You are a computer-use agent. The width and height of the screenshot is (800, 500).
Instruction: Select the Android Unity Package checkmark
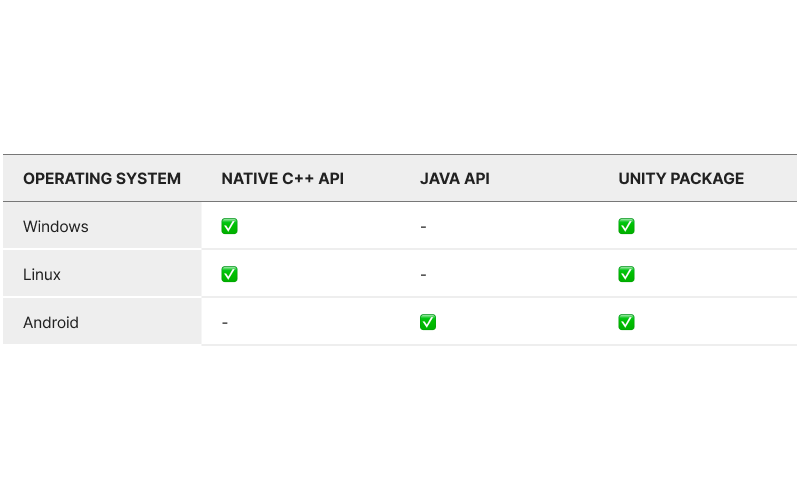626,322
